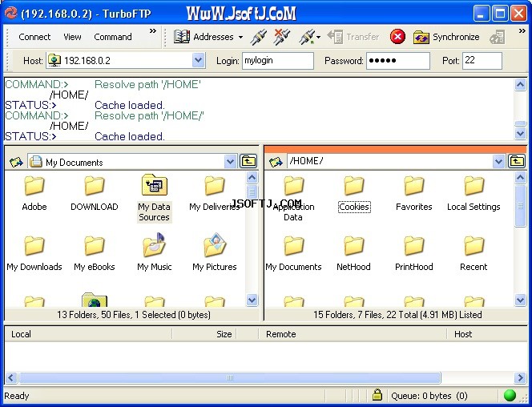Select the DOWNLOAD folder
The image size is (532, 407).
click(95, 194)
